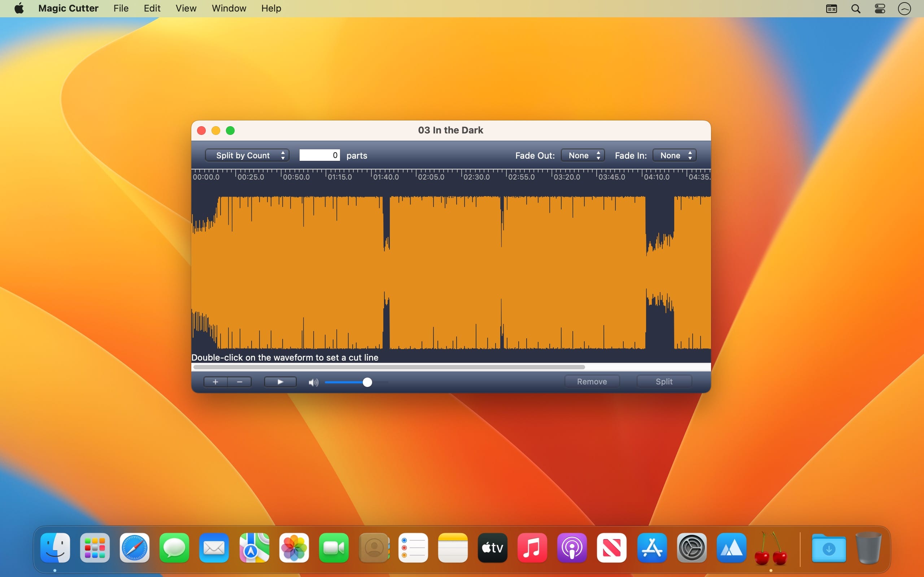924x577 pixels.
Task: Click the parts count input field
Action: (319, 155)
